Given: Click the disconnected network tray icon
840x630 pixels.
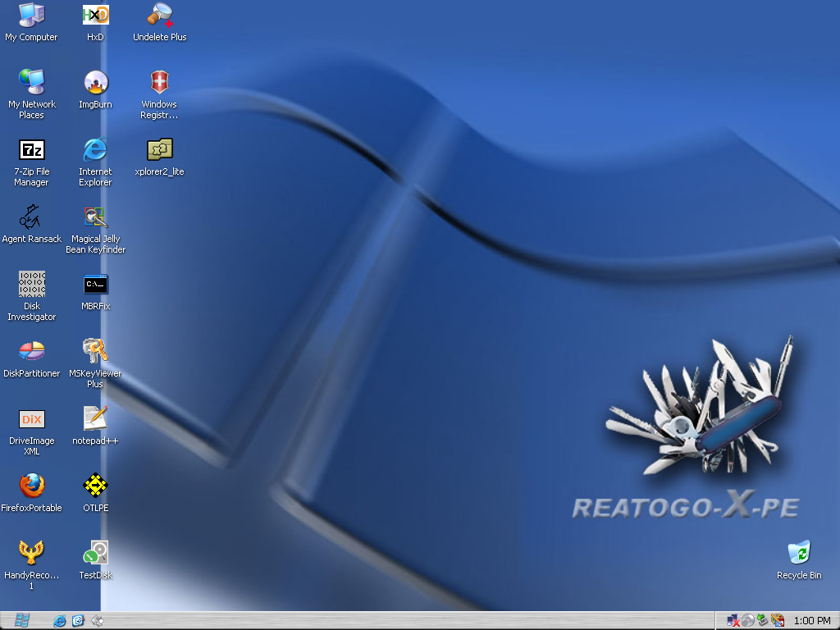Looking at the screenshot, I should click(x=733, y=621).
